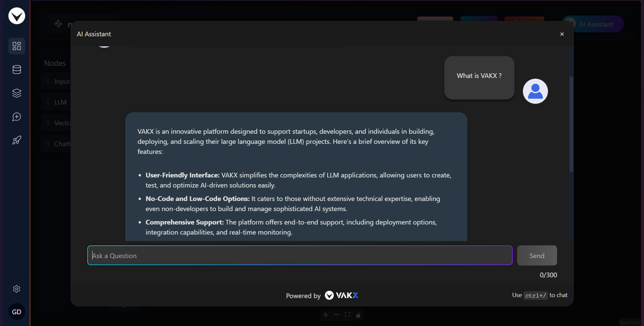Image resolution: width=644 pixels, height=326 pixels.
Task: Open the database icon in sidebar
Action: pyautogui.click(x=17, y=70)
